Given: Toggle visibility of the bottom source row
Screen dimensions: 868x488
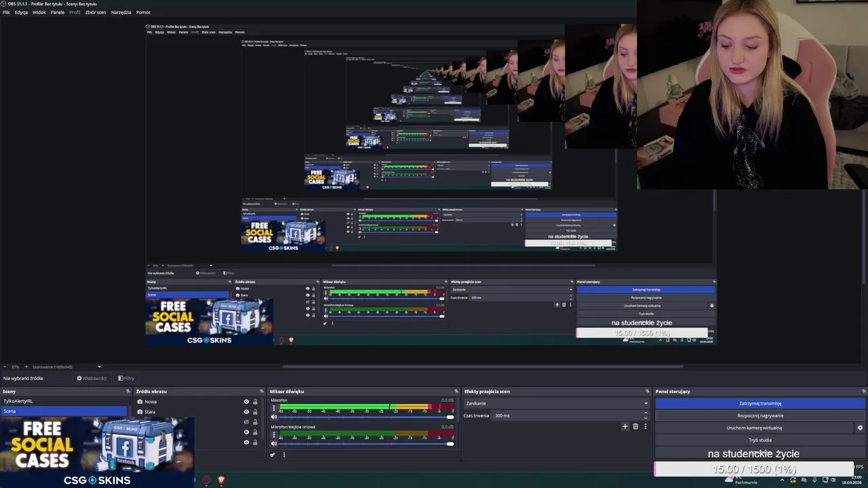Looking at the screenshot, I should point(246,442).
